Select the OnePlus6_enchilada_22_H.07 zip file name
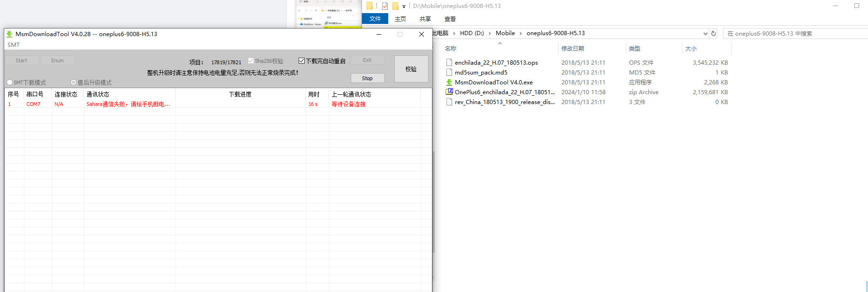The width and height of the screenshot is (868, 292). pyautogui.click(x=505, y=92)
